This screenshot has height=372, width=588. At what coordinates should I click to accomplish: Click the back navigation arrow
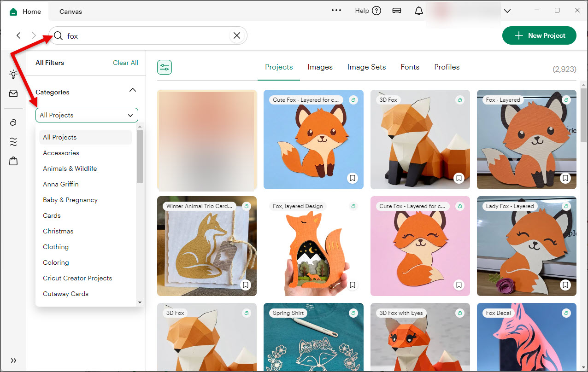[x=18, y=35]
